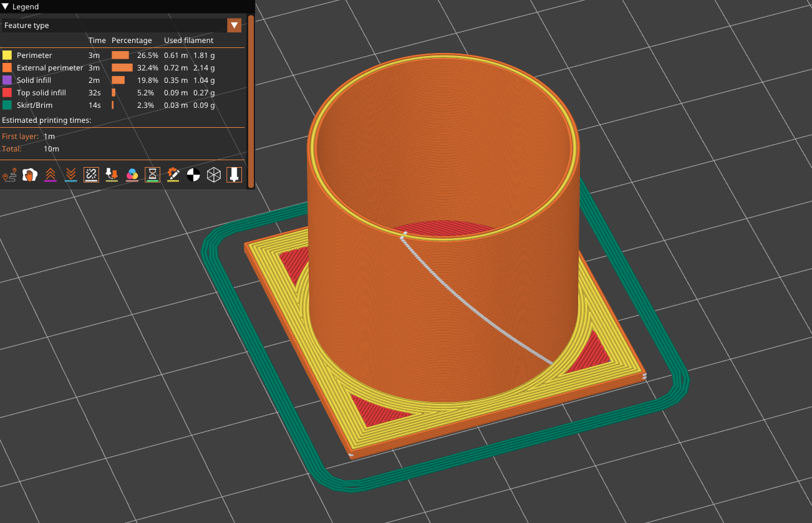Click the Time column header
This screenshot has width=812, height=523.
(x=97, y=41)
